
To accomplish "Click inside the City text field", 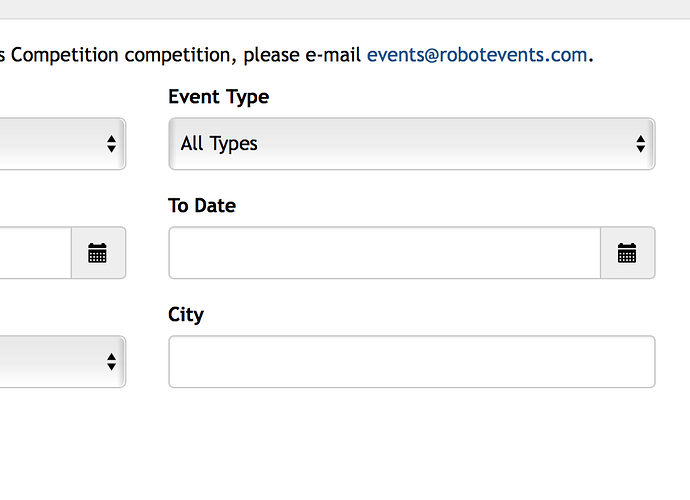I will tap(411, 362).
